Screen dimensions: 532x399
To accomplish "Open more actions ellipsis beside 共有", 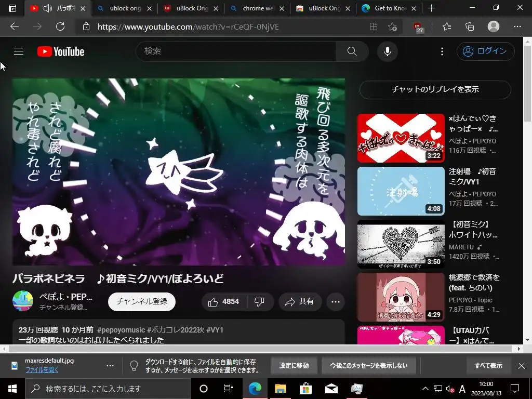I will pos(336,302).
